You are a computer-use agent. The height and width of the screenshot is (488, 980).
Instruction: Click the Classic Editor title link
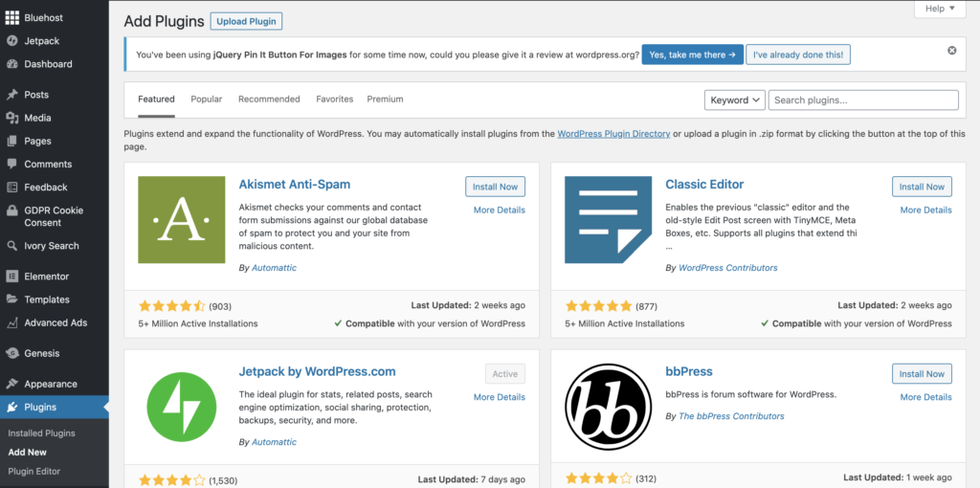(x=704, y=185)
